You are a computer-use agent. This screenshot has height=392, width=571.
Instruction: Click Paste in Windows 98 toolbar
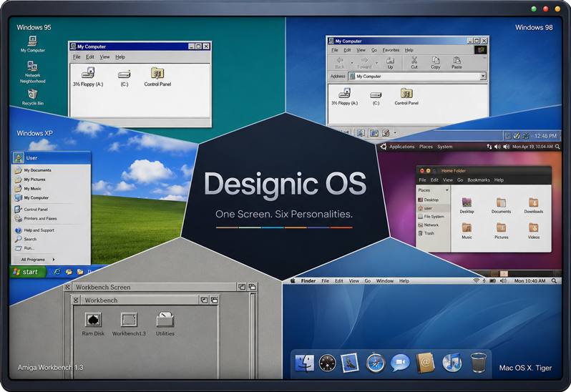pos(457,63)
